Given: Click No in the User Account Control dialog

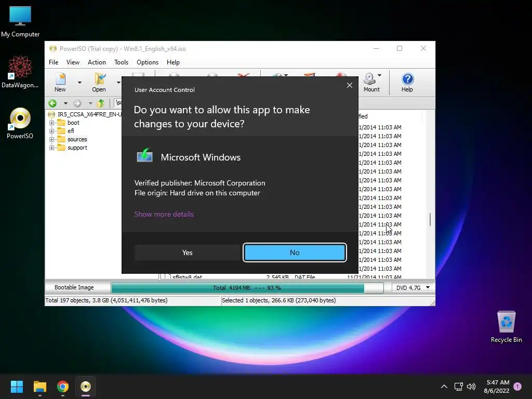Looking at the screenshot, I should pos(295,252).
